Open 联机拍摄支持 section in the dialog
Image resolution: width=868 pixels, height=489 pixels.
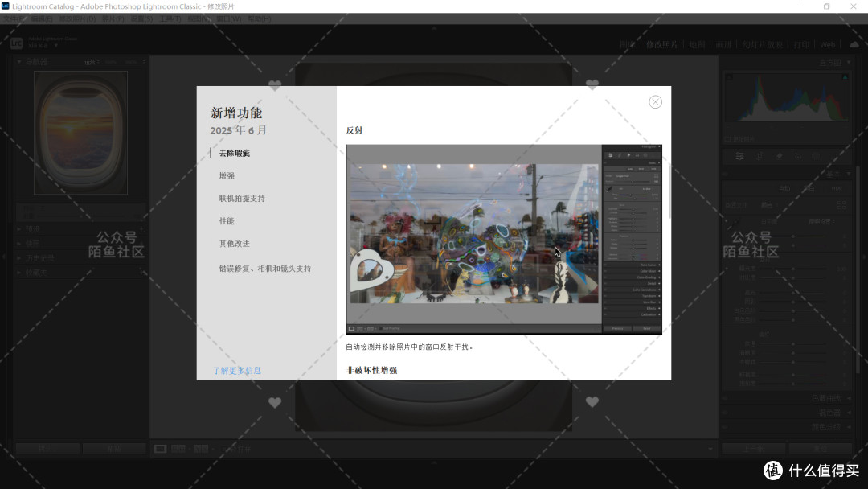tap(242, 199)
